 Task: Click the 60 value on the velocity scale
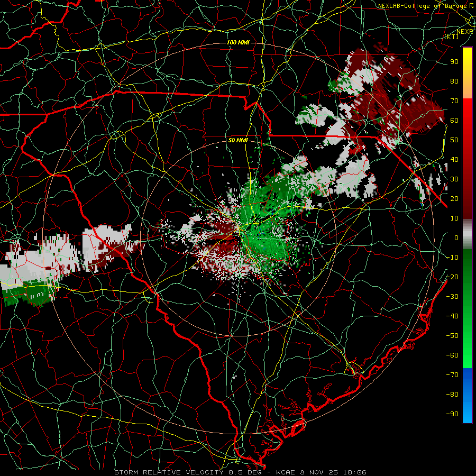[454, 121]
